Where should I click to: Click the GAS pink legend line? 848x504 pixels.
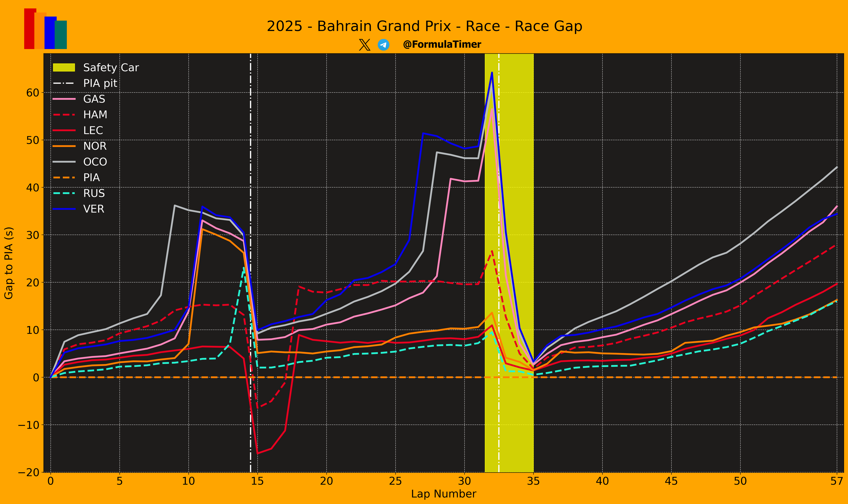point(64,99)
